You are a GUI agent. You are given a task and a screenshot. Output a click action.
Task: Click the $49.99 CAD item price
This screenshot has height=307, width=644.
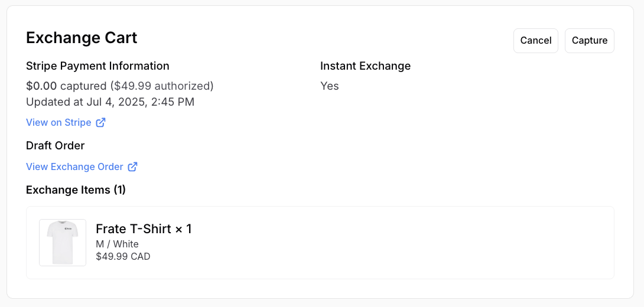tap(123, 257)
